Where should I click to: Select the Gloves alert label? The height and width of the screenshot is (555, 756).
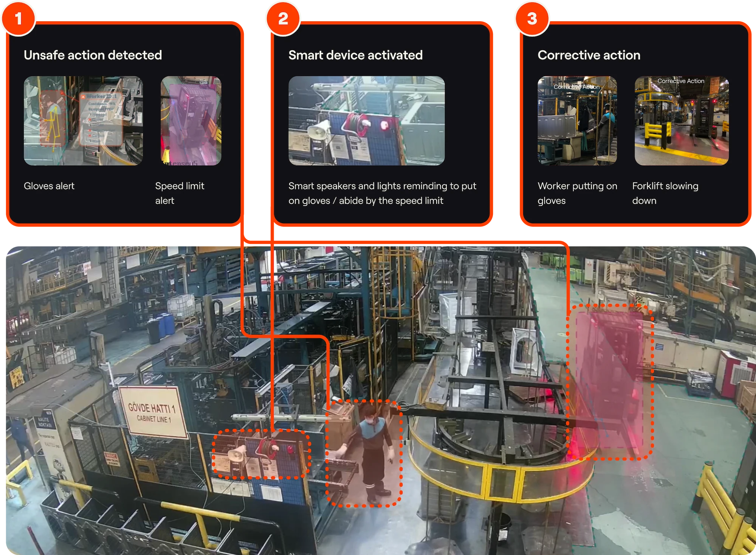click(49, 186)
